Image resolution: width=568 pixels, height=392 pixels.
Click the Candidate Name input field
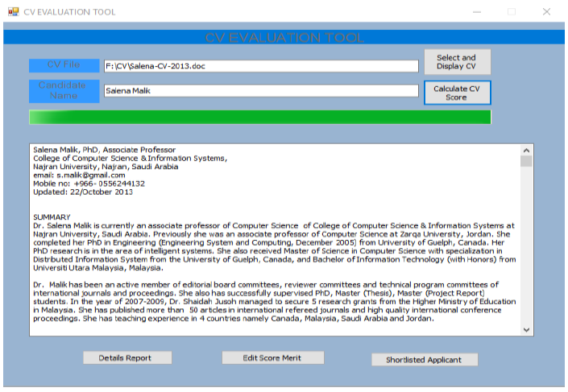261,90
